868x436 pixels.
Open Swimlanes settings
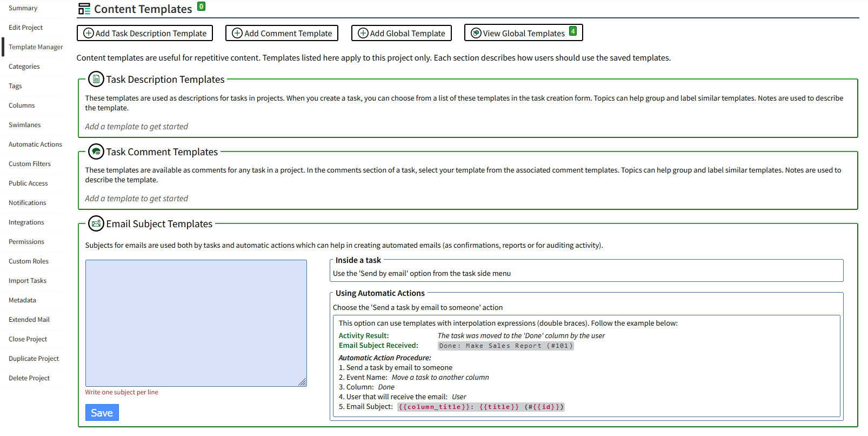[x=25, y=125]
